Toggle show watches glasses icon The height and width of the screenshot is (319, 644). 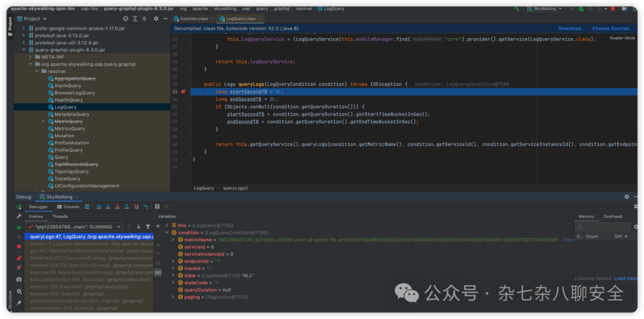157,272
